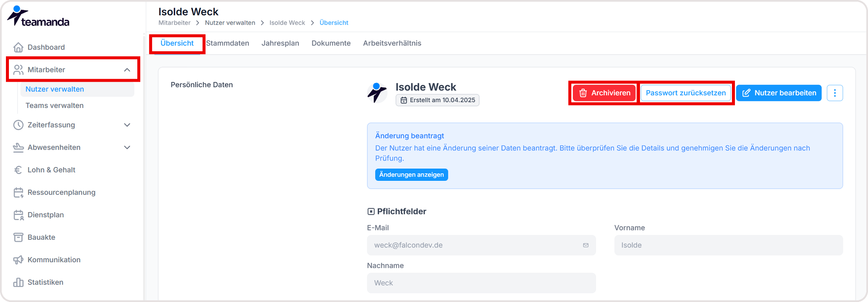Click the Kommunikation megaphone icon

coord(18,260)
